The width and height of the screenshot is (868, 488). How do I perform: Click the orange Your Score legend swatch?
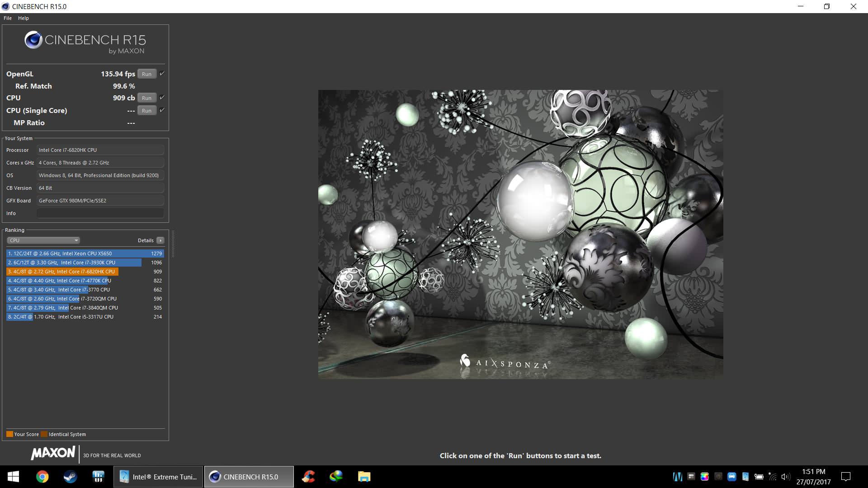coord(9,434)
